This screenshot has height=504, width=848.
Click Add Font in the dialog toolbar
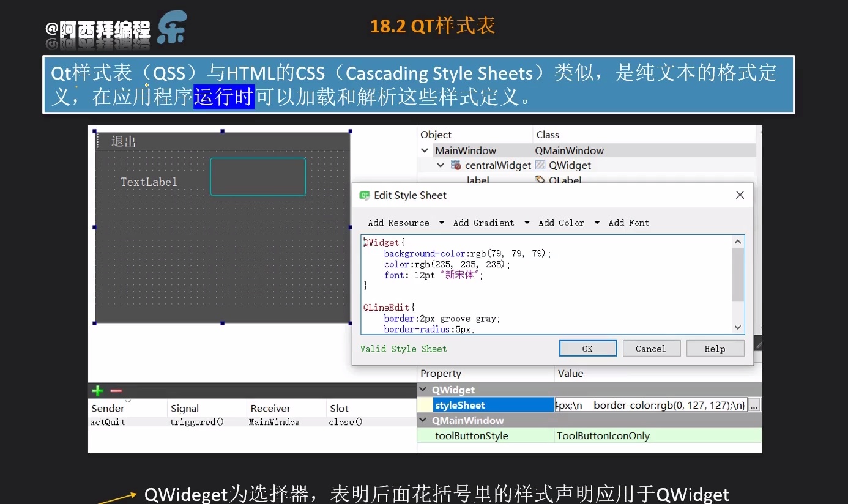pyautogui.click(x=628, y=223)
